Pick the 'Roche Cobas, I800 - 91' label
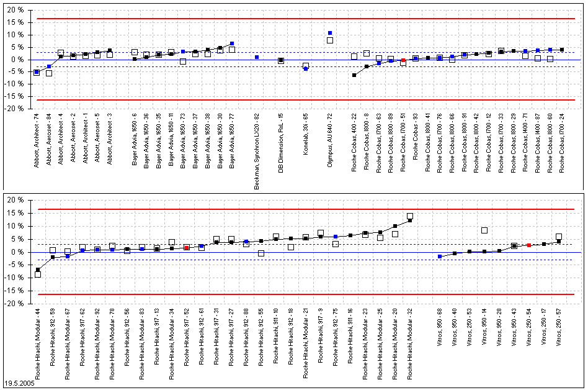 pos(465,142)
